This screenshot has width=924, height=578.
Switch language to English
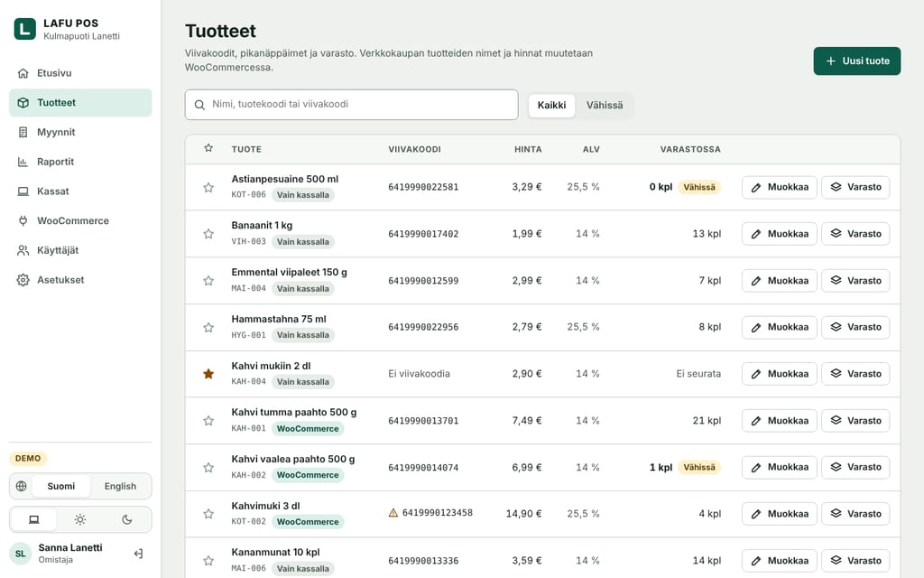(120, 486)
